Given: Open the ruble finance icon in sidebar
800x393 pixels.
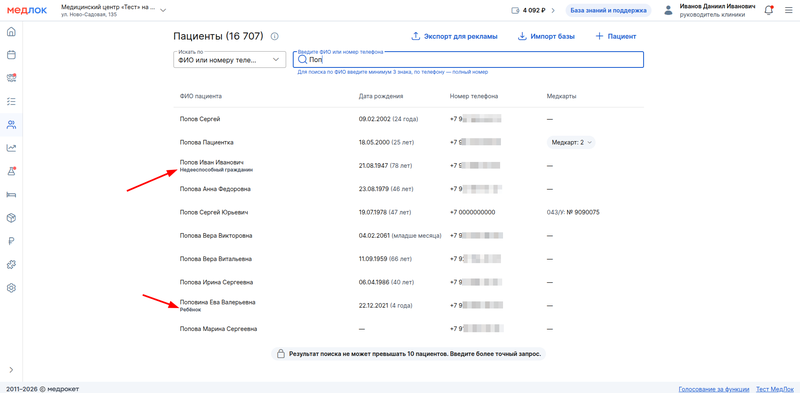Looking at the screenshot, I should click(11, 241).
